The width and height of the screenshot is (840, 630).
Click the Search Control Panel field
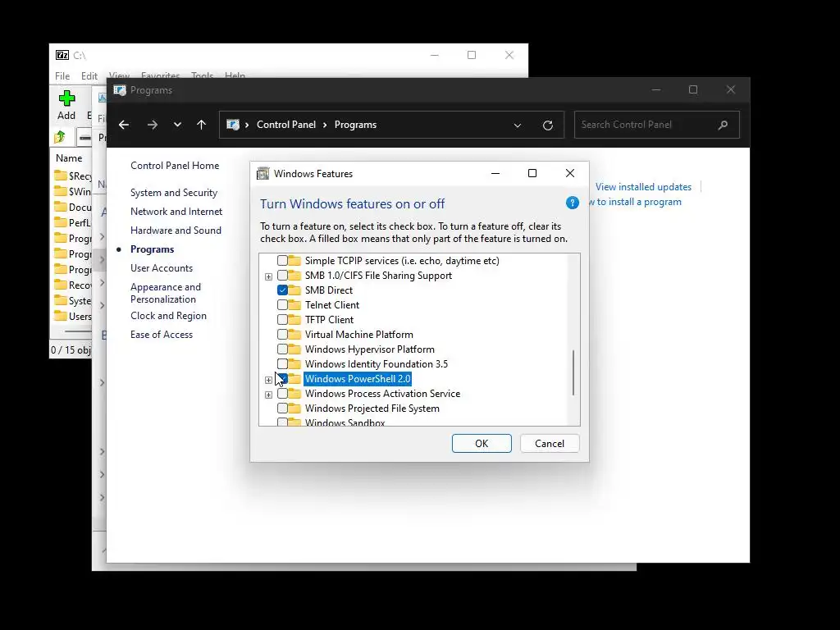[657, 125]
